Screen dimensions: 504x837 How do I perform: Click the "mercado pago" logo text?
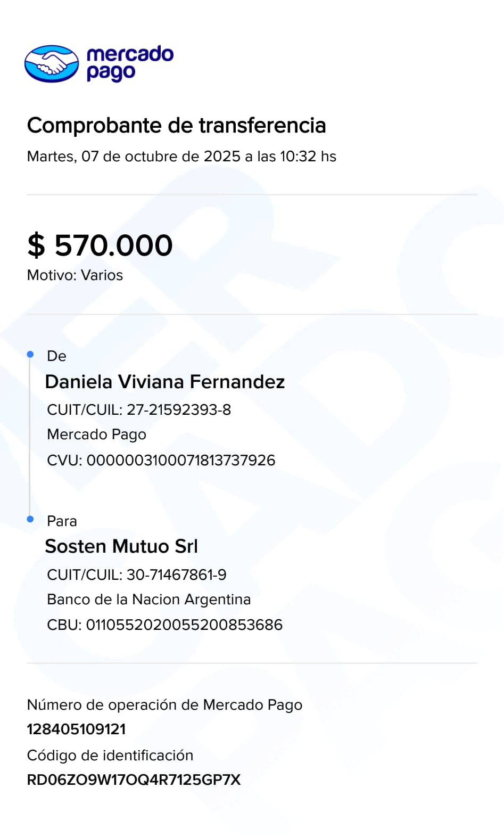[129, 63]
